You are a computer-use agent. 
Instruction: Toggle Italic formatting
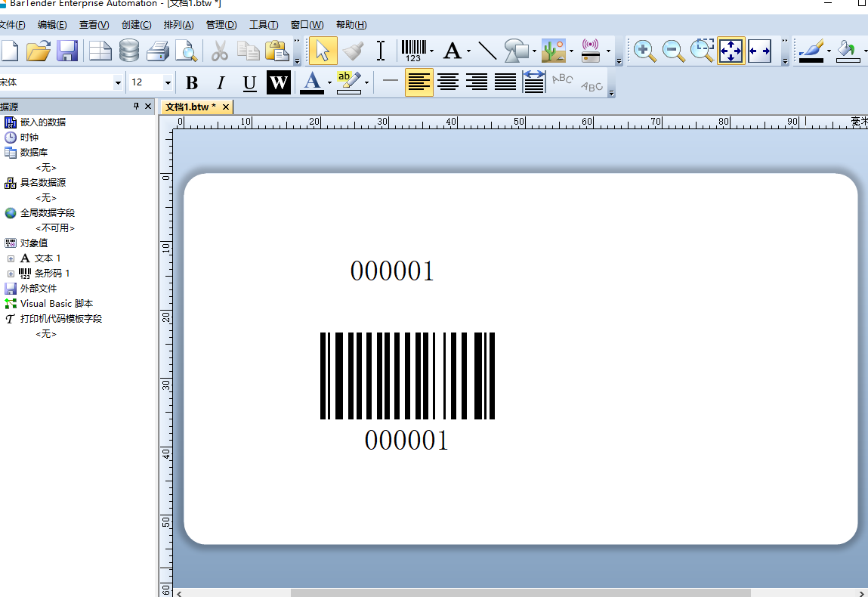tap(221, 82)
